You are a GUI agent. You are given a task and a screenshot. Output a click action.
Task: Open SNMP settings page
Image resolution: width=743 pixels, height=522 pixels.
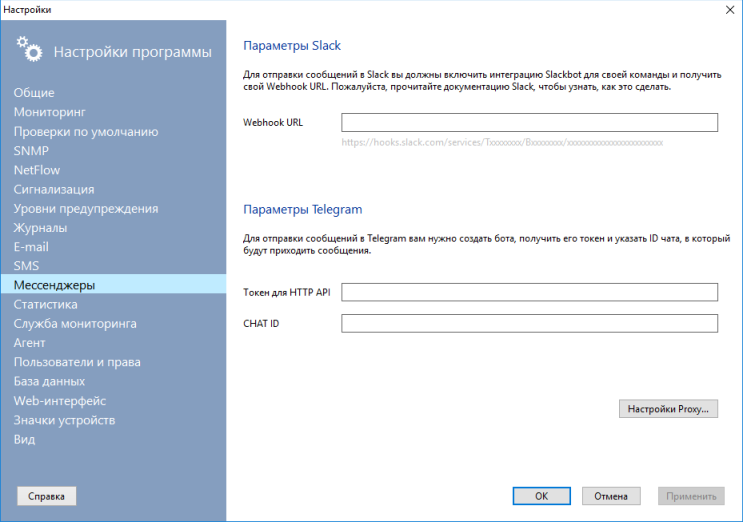(31, 151)
